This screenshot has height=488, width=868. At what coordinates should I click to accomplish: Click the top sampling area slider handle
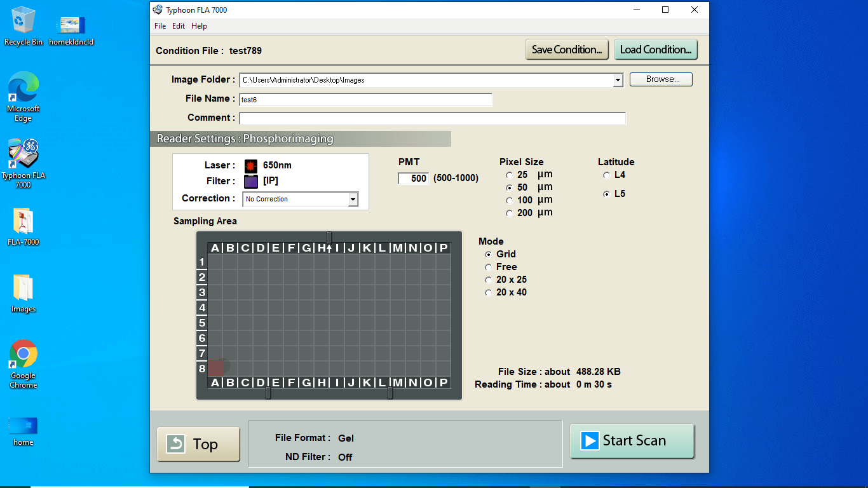click(329, 237)
